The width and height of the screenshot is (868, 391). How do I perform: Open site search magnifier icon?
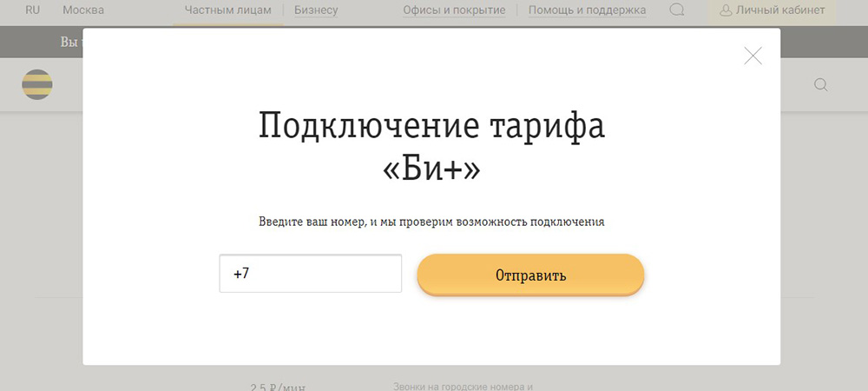(820, 84)
